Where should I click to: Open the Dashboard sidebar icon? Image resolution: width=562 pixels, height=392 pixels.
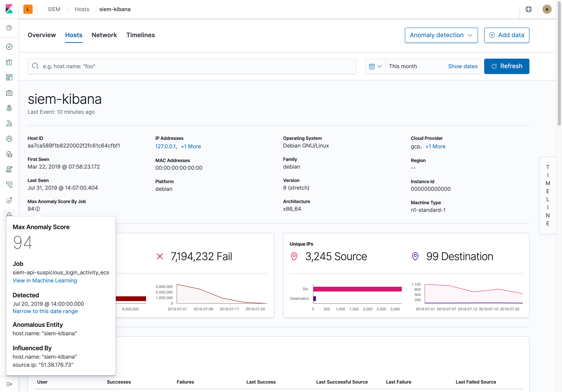coord(9,78)
